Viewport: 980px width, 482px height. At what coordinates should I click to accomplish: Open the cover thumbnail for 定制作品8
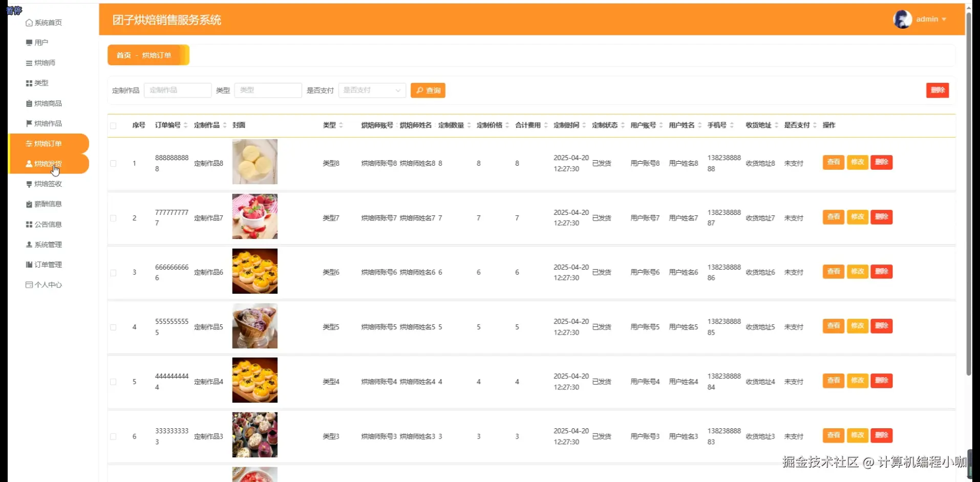pos(255,162)
